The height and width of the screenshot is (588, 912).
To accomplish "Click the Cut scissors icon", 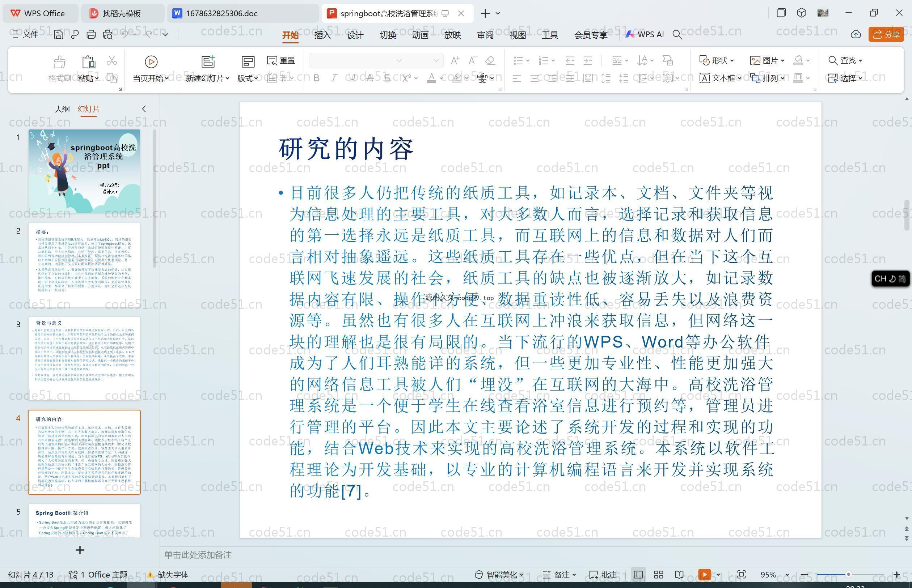I will pyautogui.click(x=111, y=60).
